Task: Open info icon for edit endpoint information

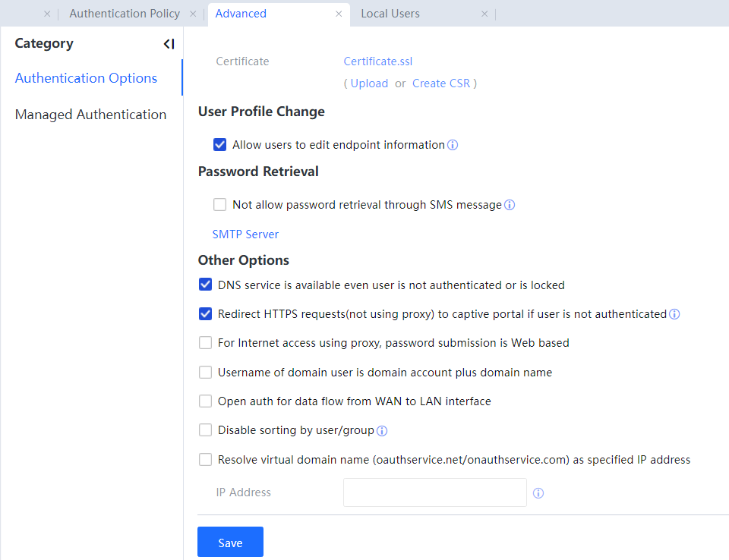Action: coord(453,145)
